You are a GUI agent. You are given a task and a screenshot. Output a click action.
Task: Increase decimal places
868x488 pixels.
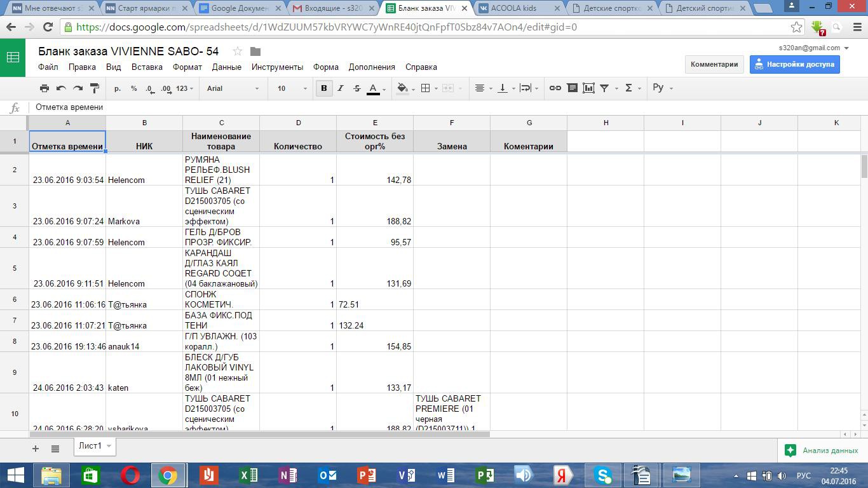(166, 88)
